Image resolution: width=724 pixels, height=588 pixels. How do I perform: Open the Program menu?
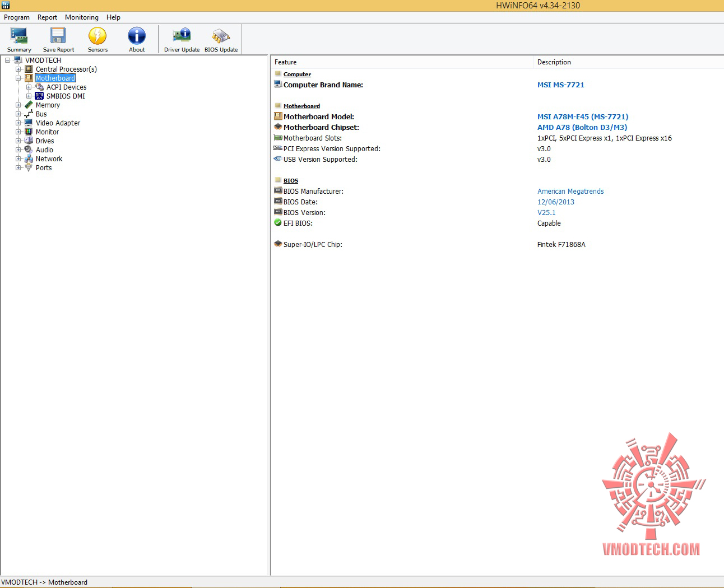[x=17, y=17]
